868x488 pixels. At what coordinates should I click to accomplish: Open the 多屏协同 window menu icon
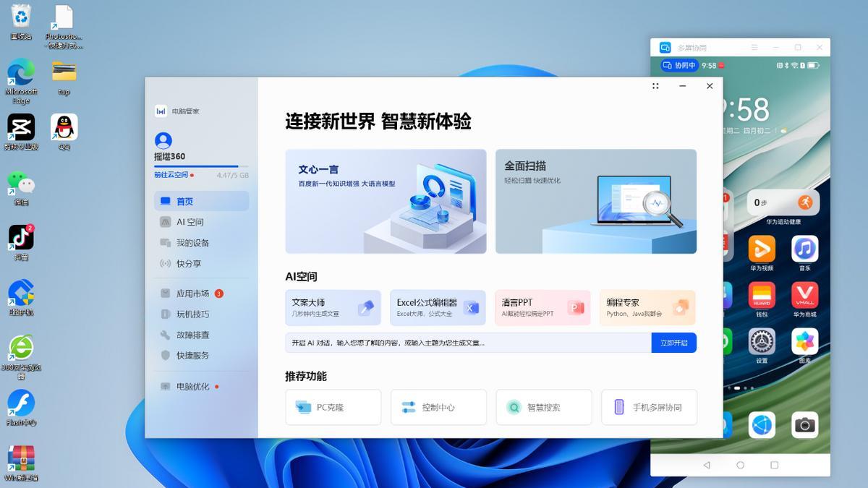tap(754, 48)
